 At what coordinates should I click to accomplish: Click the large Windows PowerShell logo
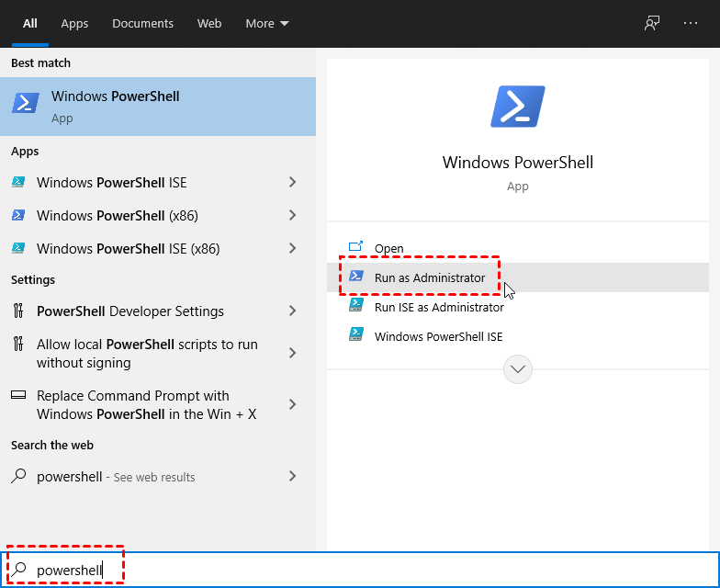tap(518, 107)
